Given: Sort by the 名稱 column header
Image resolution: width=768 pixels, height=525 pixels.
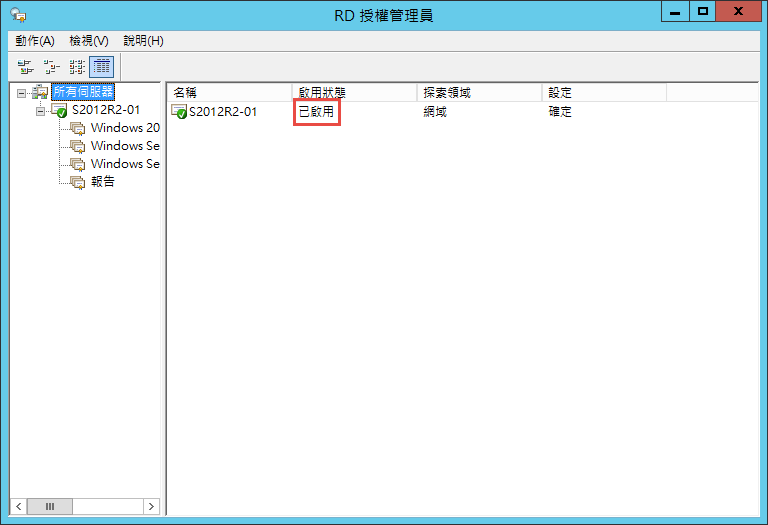Looking at the screenshot, I should [229, 93].
